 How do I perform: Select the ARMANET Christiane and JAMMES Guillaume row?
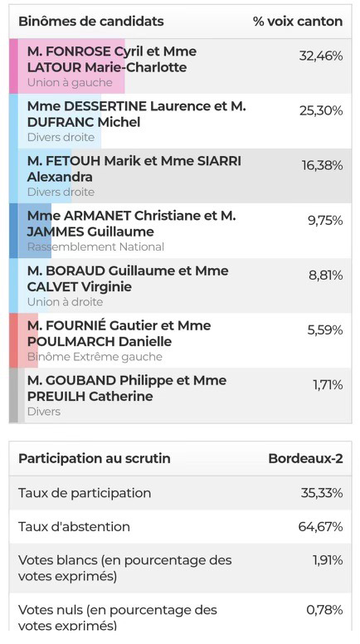point(180,231)
